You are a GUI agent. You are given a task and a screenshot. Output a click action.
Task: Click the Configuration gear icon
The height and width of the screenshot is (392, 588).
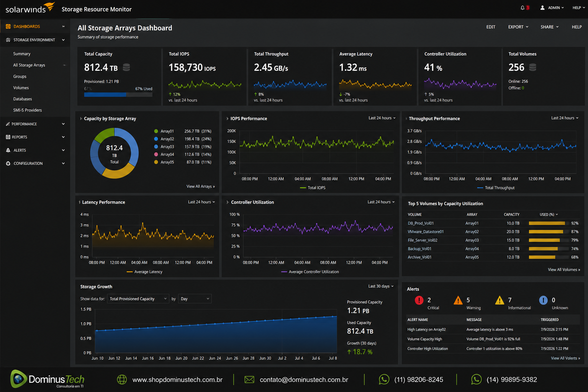tap(8, 163)
